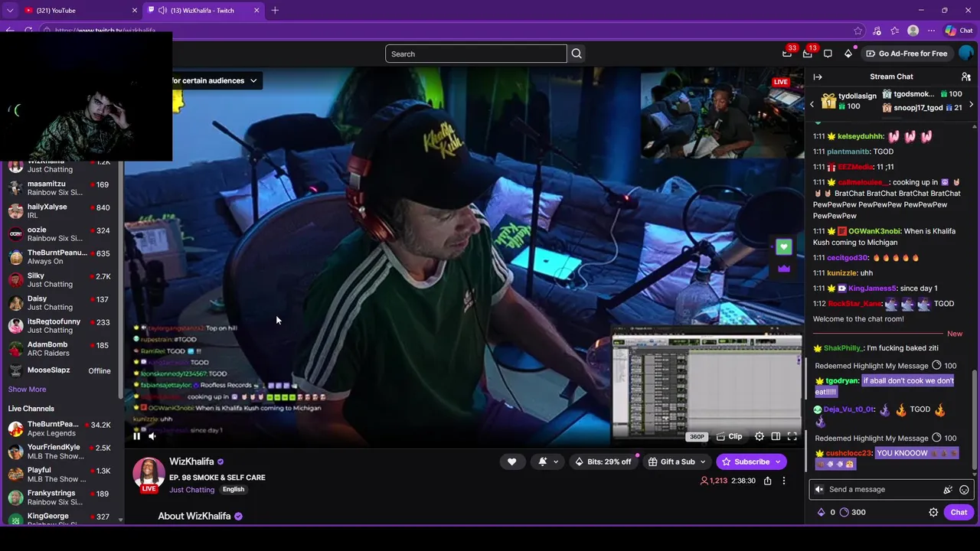The width and height of the screenshot is (980, 551).
Task: Follow heart button below the video
Action: coord(511,461)
